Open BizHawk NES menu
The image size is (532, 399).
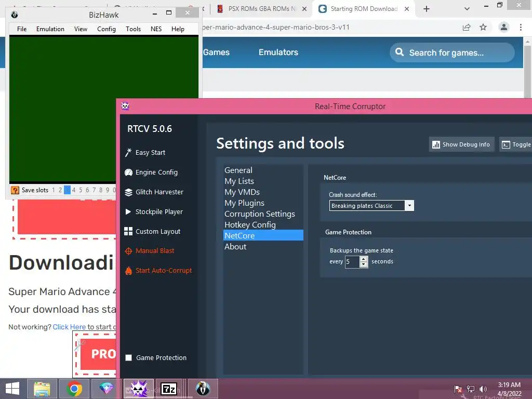point(156,29)
